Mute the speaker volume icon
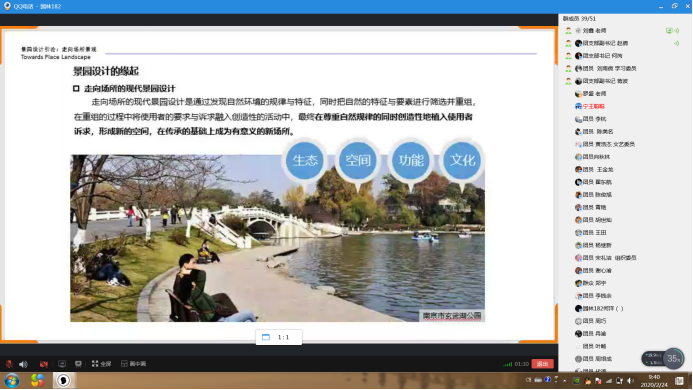Screen dimensions: 693x390 pos(23,364)
